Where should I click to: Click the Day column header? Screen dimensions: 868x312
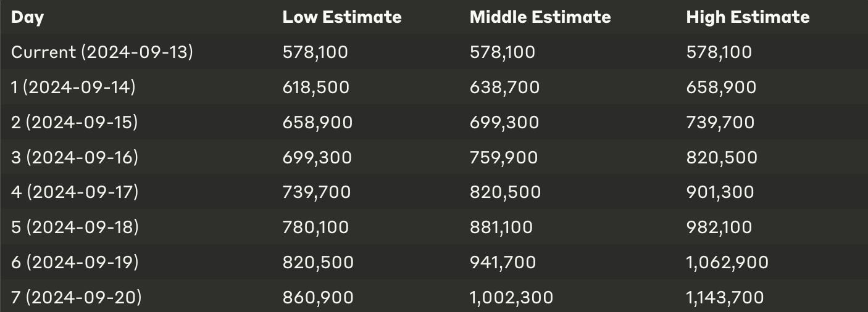[27, 17]
